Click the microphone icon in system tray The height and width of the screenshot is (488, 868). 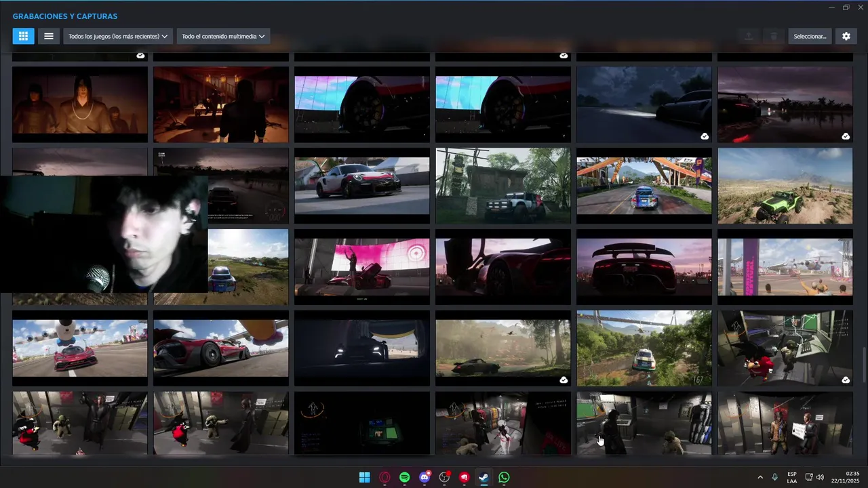(x=774, y=477)
